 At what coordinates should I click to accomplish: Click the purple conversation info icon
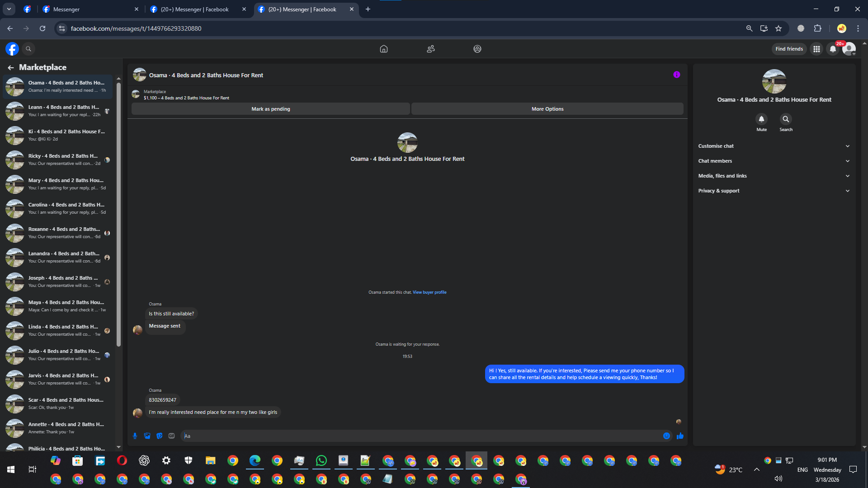[x=676, y=75]
